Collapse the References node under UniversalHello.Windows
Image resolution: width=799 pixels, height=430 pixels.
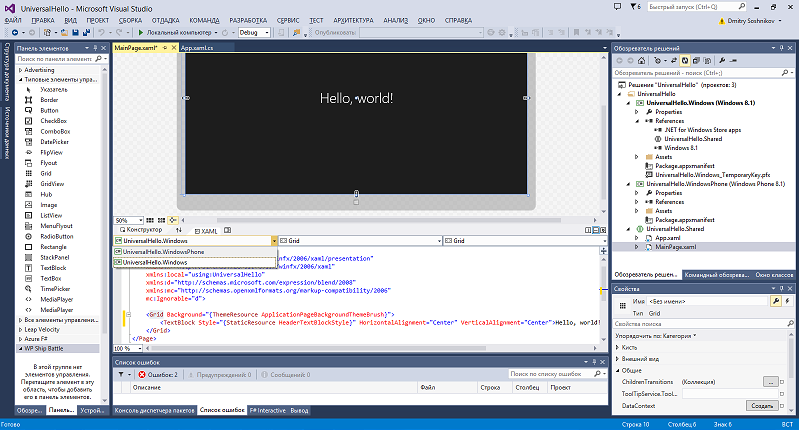pos(636,121)
